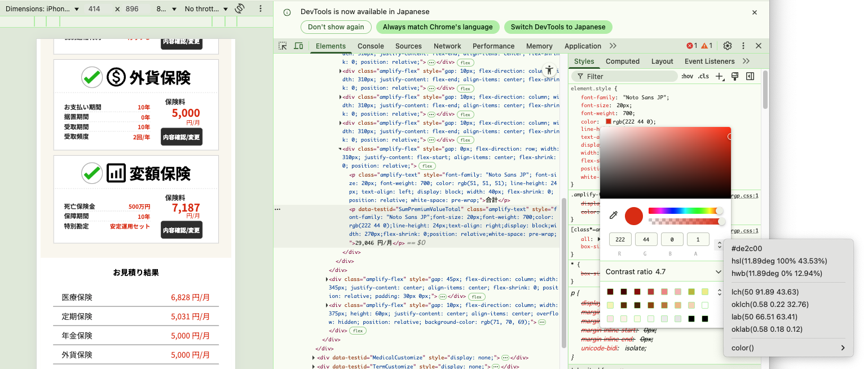Open DevTools settings gear
The width and height of the screenshot is (868, 369).
coord(728,46)
